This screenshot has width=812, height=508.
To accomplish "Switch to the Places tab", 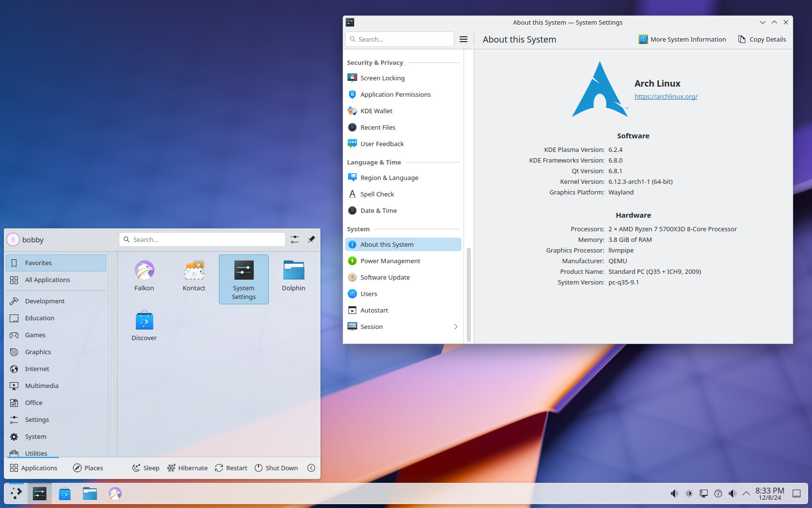I will pos(88,468).
